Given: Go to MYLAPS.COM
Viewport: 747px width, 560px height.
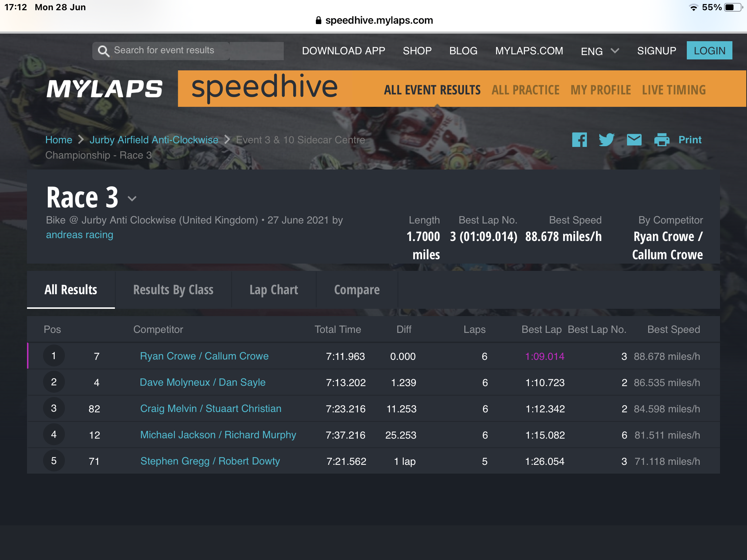Looking at the screenshot, I should pyautogui.click(x=529, y=51).
